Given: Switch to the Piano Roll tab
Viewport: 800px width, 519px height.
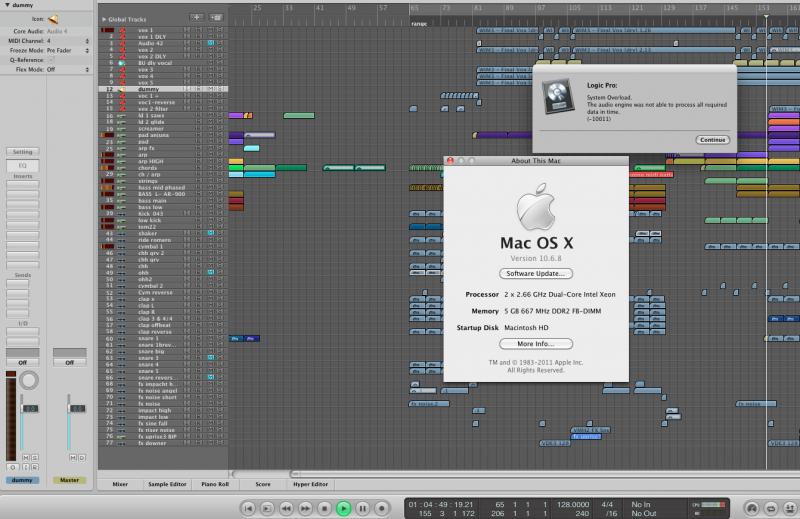Looking at the screenshot, I should (215, 484).
